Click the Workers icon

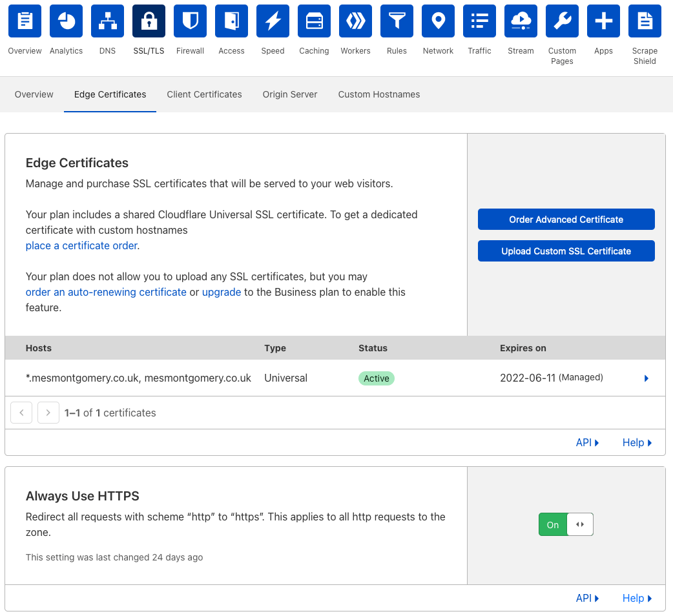355,21
